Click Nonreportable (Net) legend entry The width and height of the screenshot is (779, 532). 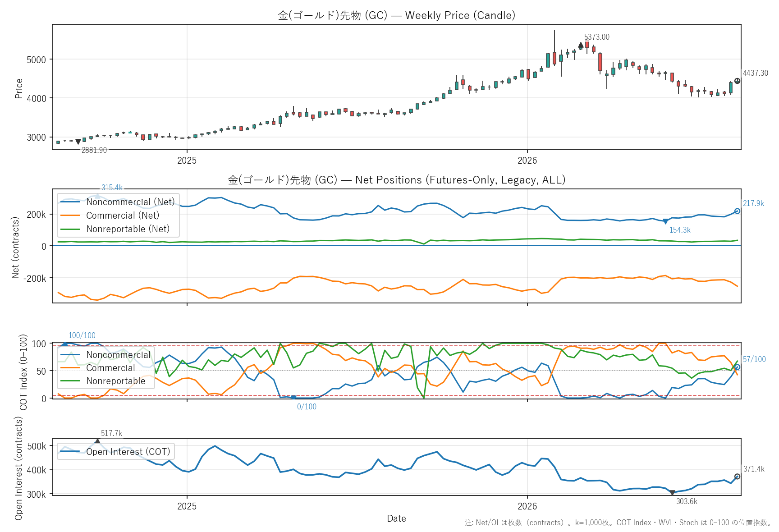point(115,229)
